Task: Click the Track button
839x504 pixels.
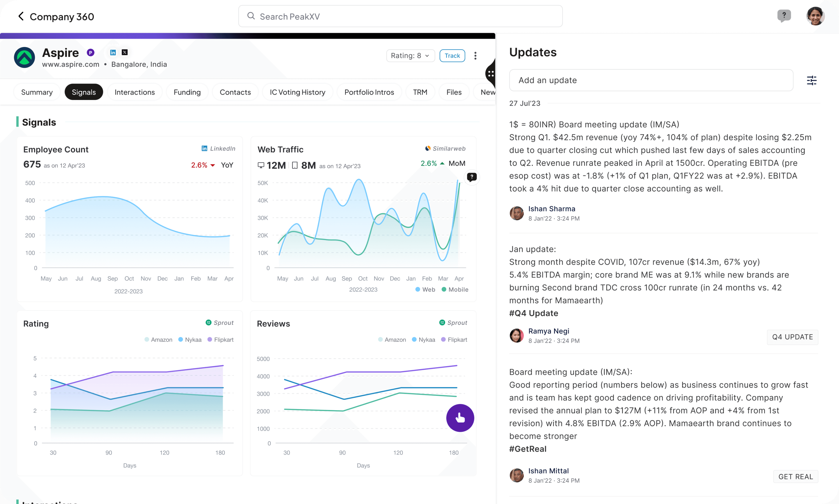Action: point(452,56)
